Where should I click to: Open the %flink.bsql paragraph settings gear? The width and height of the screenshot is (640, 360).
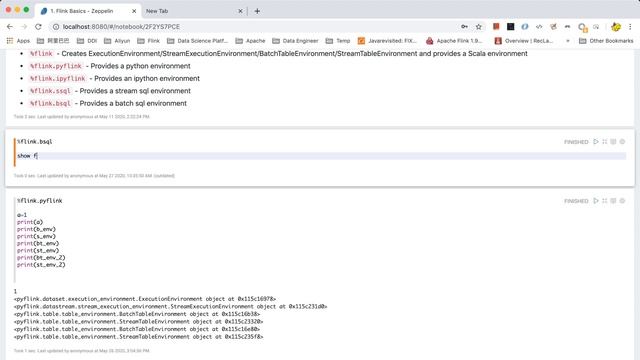(622, 142)
